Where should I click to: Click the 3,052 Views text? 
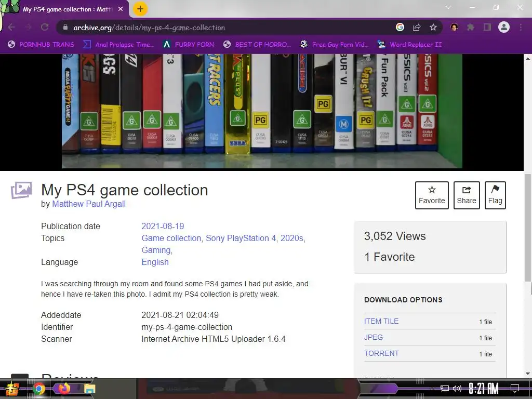click(x=395, y=236)
